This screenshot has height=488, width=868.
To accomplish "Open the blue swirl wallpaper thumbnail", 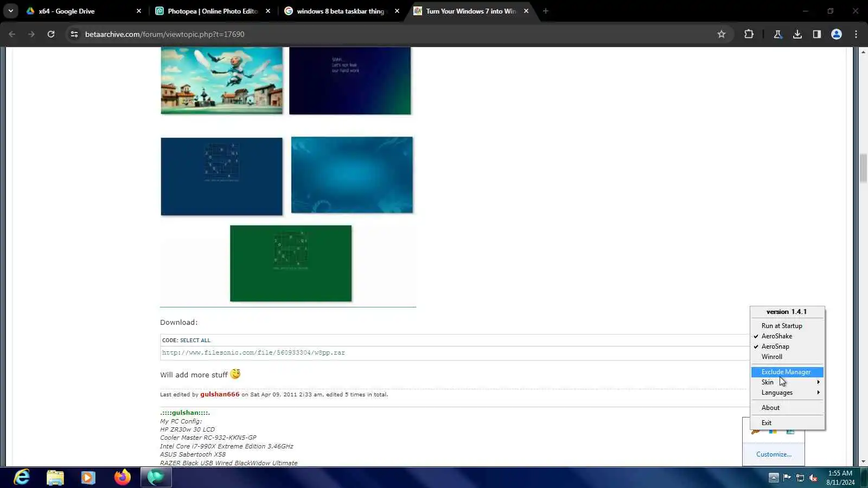I will click(x=352, y=175).
